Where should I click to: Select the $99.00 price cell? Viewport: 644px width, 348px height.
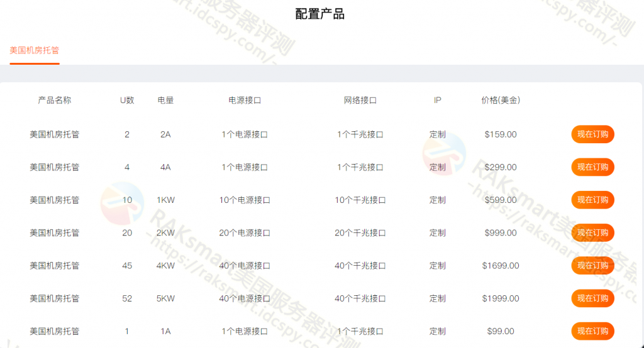click(501, 331)
